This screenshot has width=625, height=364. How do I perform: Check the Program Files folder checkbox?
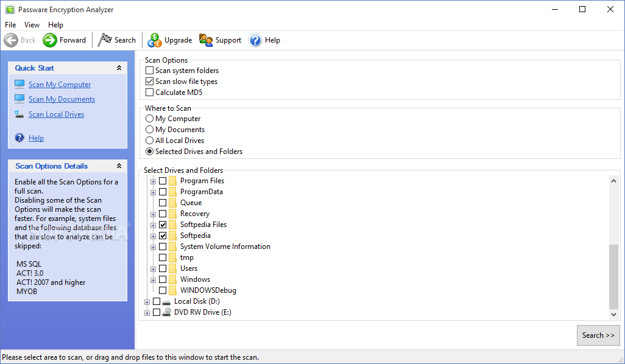pos(163,181)
